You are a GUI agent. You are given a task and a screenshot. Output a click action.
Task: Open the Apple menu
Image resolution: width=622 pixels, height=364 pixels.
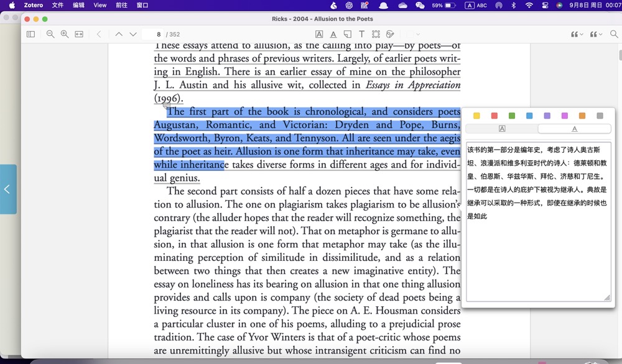point(12,5)
